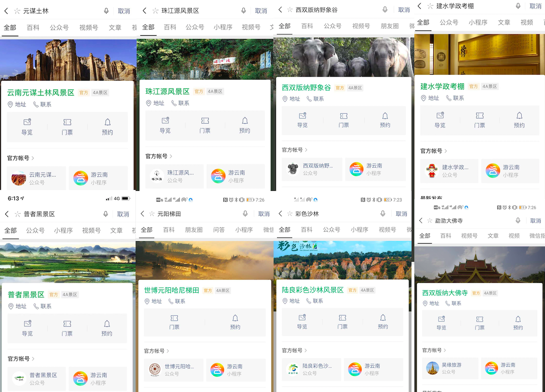Switch to the 百科 tab in 元阳梯田 results
The image size is (545, 392).
(x=168, y=230)
